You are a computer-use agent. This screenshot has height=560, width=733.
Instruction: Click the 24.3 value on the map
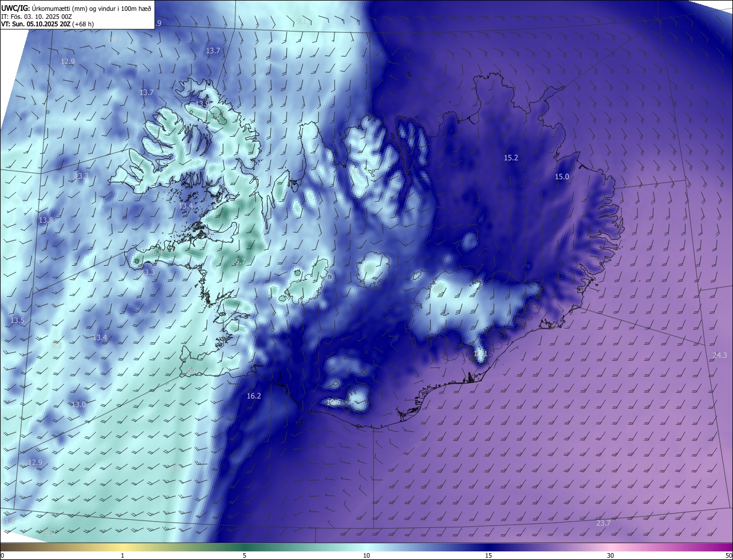(x=720, y=355)
